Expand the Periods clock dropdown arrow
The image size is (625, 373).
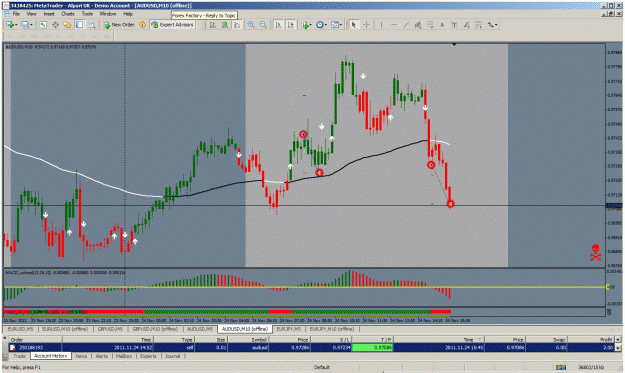(x=326, y=25)
